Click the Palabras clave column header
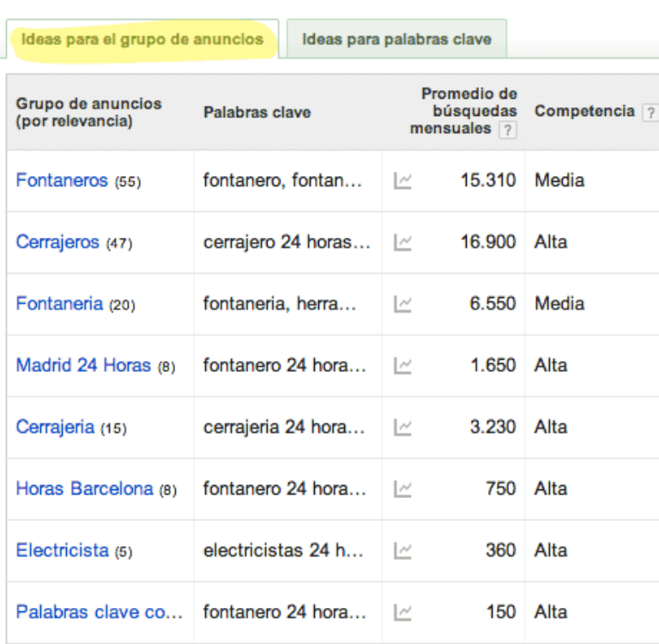 [x=257, y=112]
